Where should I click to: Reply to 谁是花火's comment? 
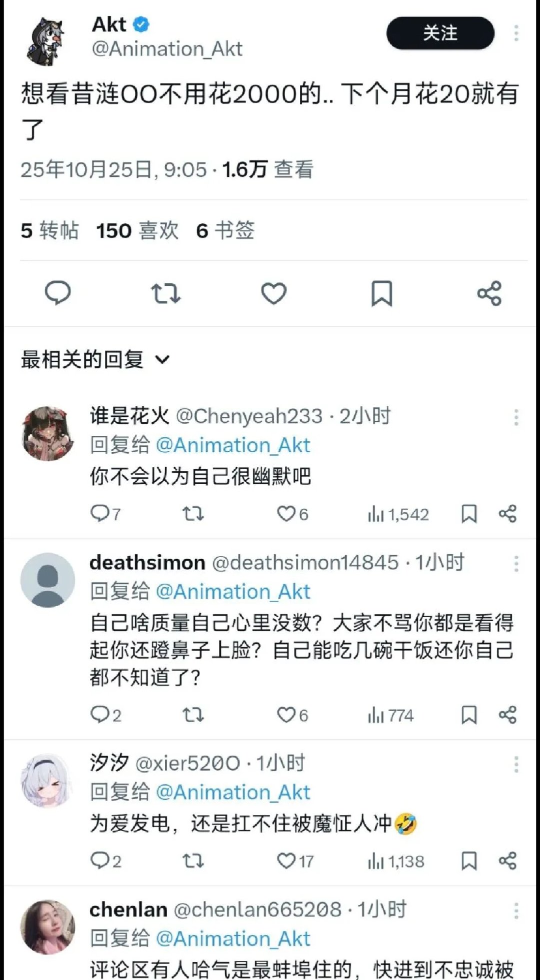pyautogui.click(x=105, y=514)
